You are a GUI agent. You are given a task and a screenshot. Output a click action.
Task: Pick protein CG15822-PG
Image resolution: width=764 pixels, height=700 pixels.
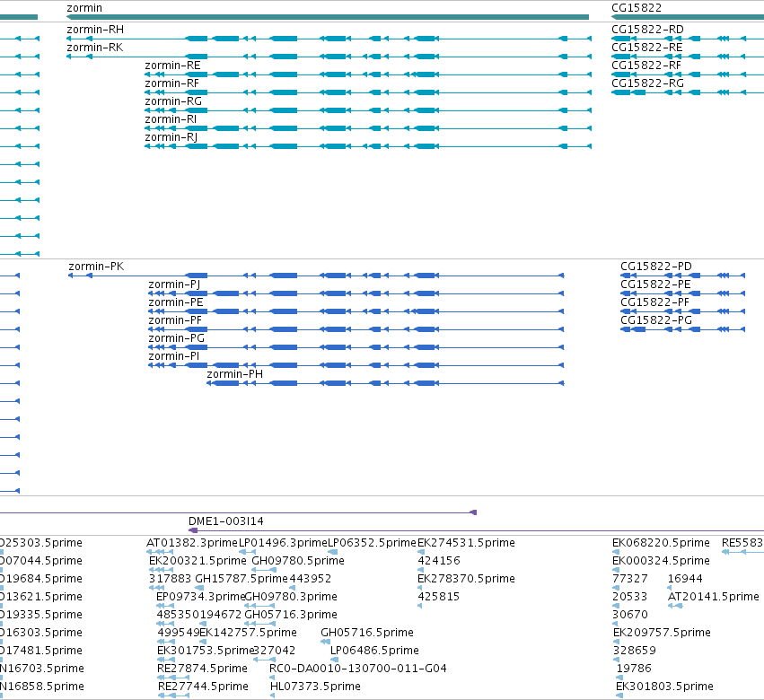(x=656, y=321)
